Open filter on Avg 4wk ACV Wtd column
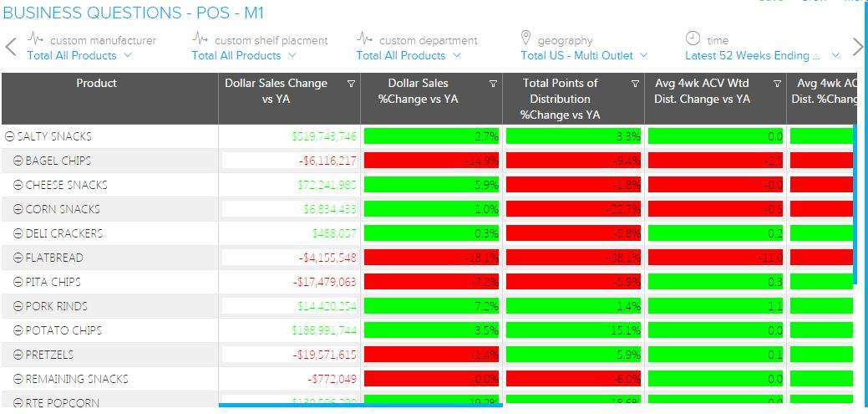 point(777,84)
